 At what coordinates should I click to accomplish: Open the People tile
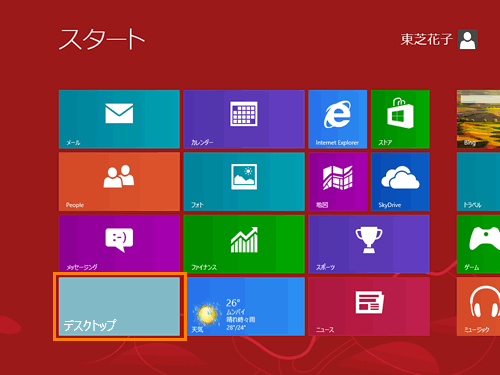click(x=119, y=182)
